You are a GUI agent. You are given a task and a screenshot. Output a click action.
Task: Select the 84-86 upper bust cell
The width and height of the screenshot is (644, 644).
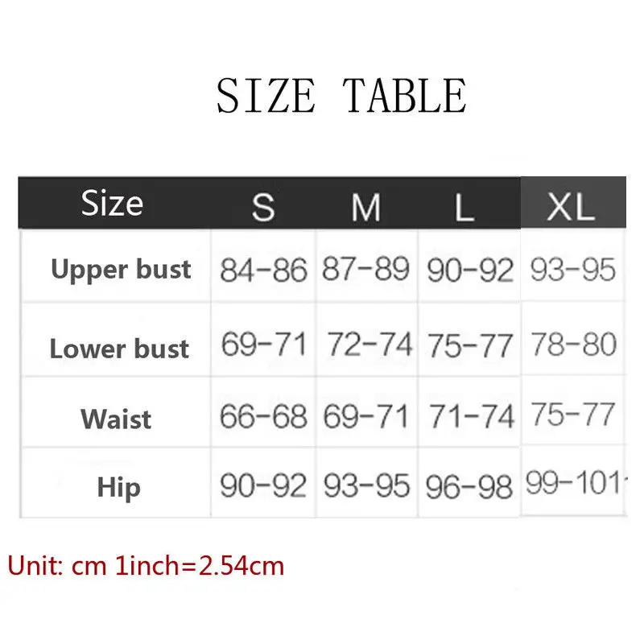point(263,270)
